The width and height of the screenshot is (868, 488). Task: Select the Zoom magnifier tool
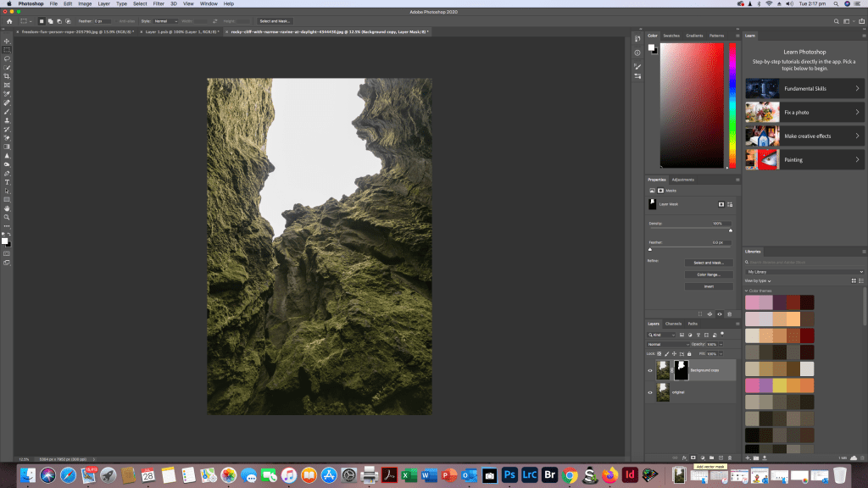(x=7, y=217)
